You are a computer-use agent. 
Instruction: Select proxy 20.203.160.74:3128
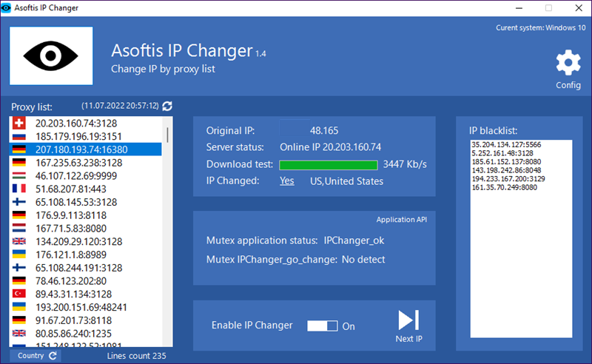tap(85, 123)
